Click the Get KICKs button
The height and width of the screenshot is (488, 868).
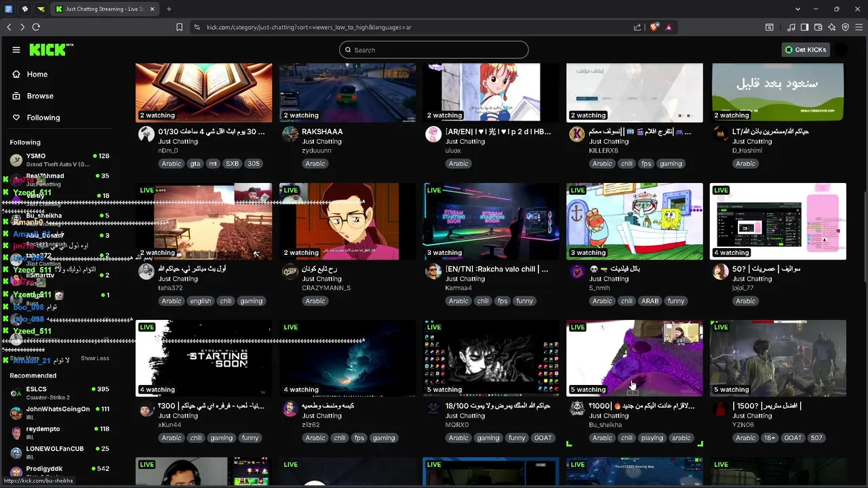tap(806, 49)
